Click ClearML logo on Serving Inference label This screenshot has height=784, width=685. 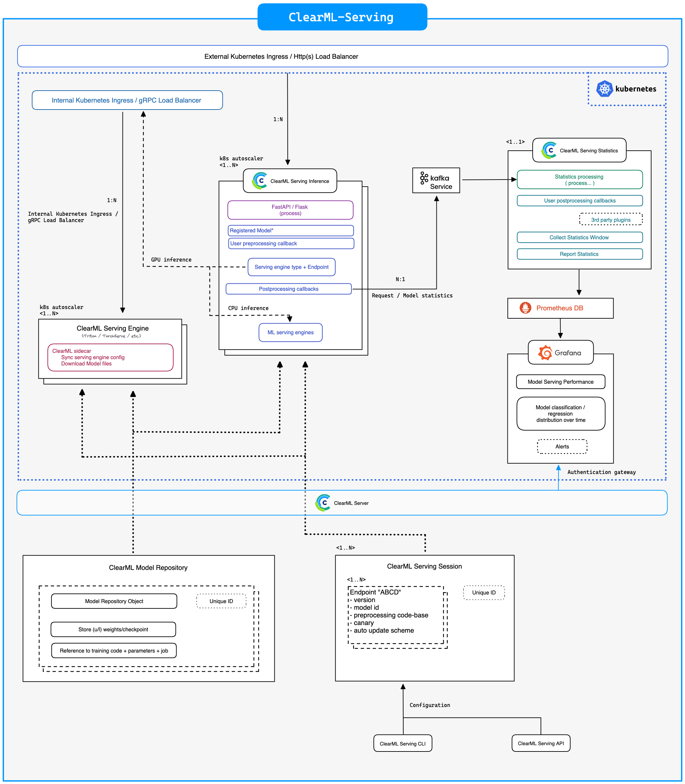(260, 181)
